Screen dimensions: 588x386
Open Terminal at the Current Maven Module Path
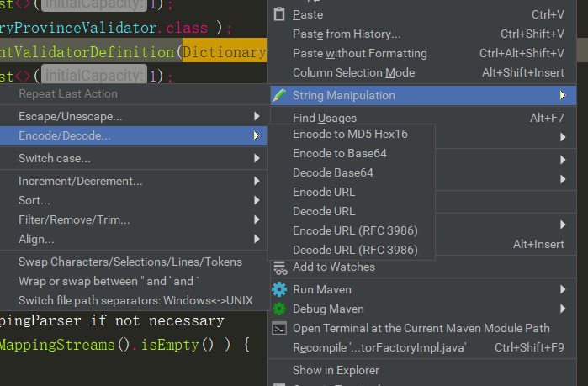click(423, 328)
